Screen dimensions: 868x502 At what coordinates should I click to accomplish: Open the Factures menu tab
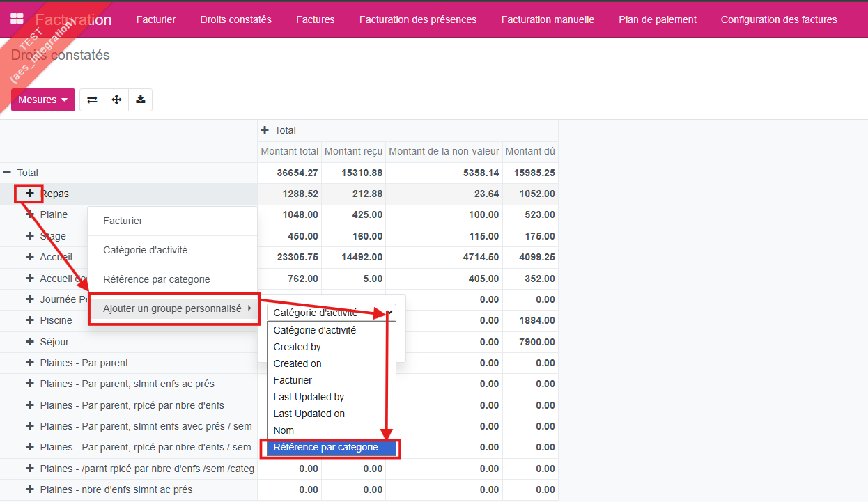click(315, 19)
